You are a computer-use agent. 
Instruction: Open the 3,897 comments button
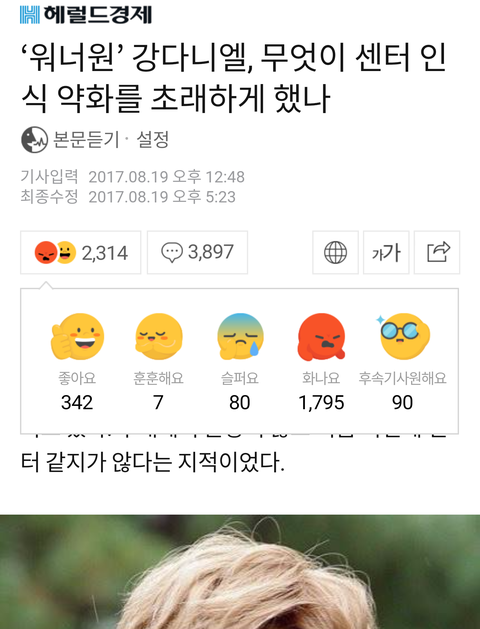(197, 252)
